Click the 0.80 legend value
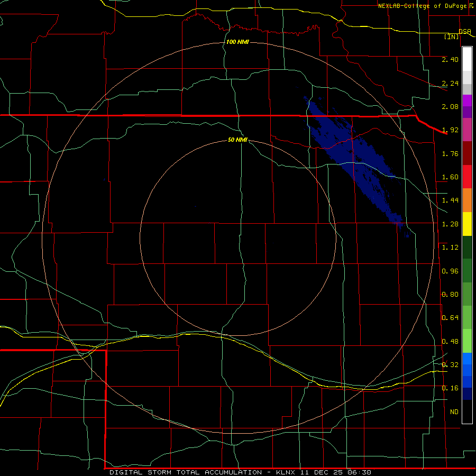The image size is (476, 476). click(x=450, y=295)
